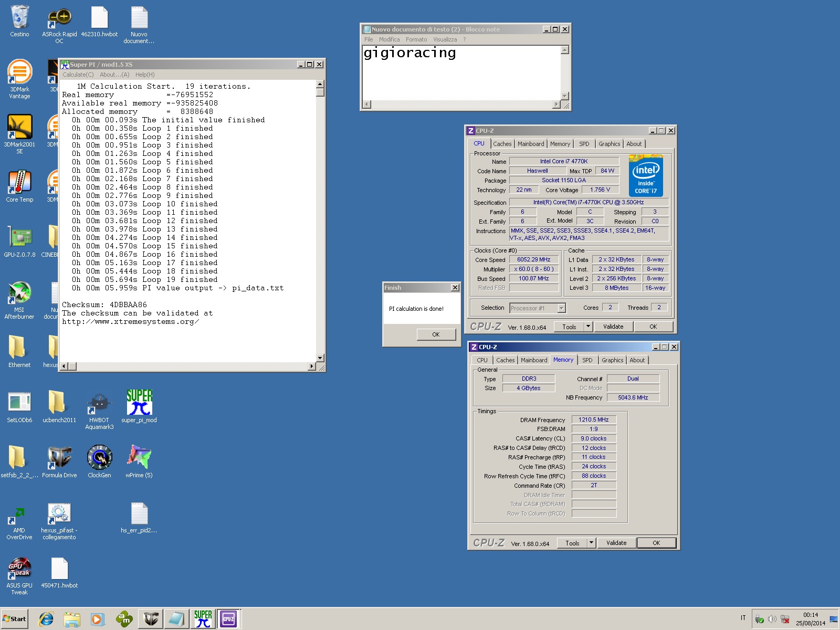
Task: Click Super PI horizontal scrollbar right arrow
Action: (312, 366)
